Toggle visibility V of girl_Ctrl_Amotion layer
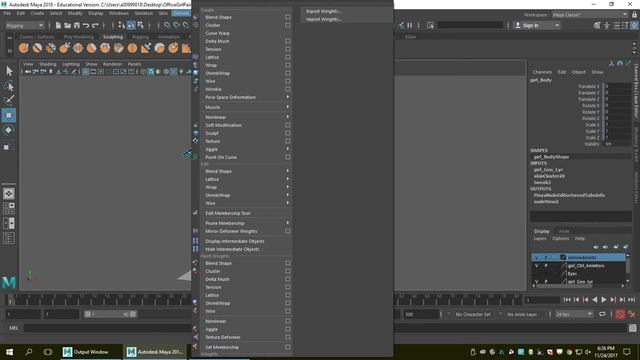The image size is (640, 360). click(536, 266)
